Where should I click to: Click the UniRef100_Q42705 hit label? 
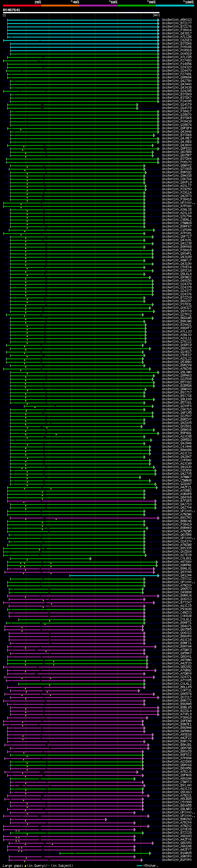(x=177, y=474)
